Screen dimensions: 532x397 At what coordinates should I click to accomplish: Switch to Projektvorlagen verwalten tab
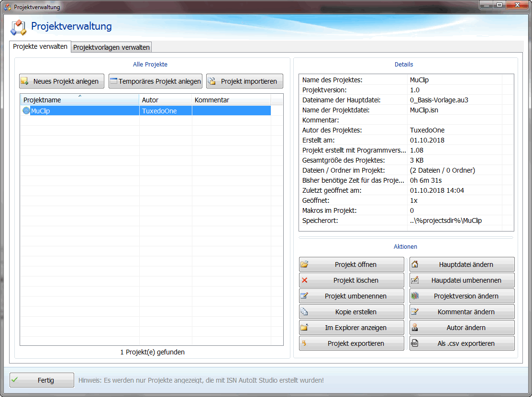[x=111, y=47]
